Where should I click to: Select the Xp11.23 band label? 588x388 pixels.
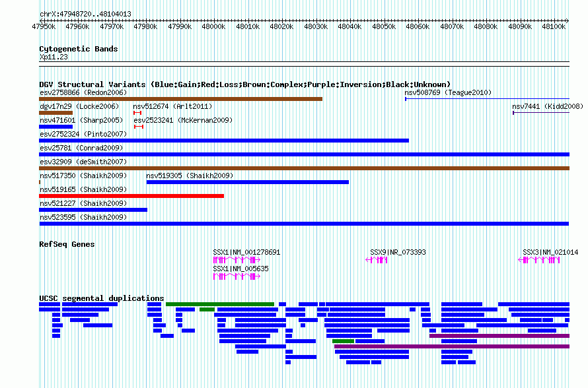[x=54, y=57]
